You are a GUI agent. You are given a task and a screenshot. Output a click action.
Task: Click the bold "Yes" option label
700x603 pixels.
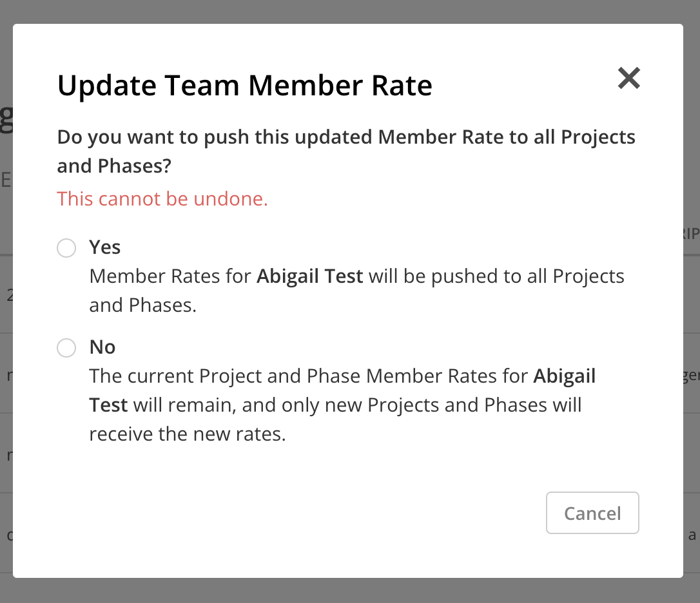tap(105, 247)
